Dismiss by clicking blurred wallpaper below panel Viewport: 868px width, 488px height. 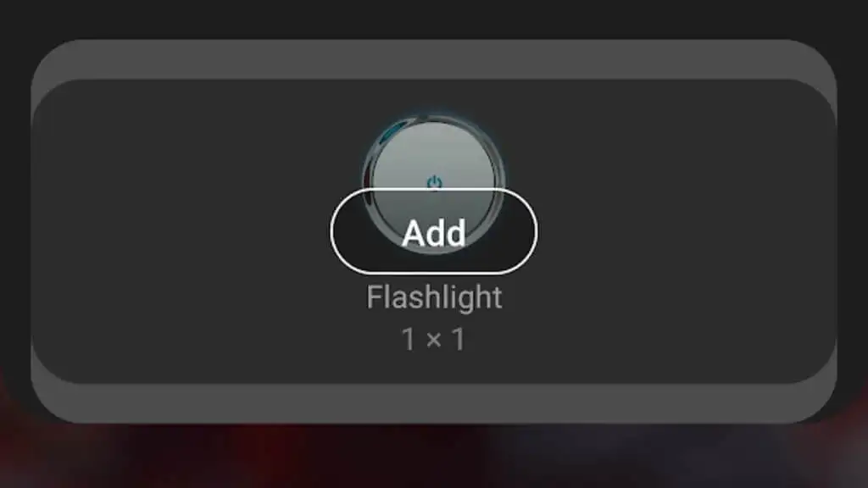coord(433,457)
